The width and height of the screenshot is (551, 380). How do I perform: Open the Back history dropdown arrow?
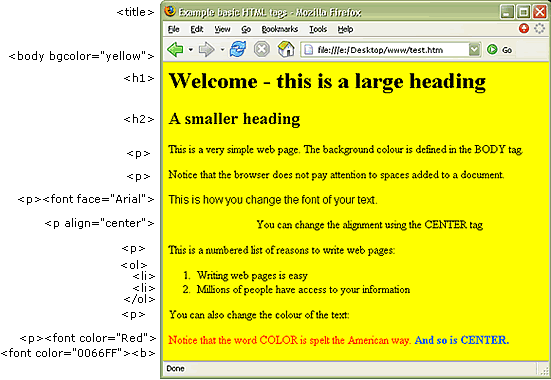pos(190,50)
